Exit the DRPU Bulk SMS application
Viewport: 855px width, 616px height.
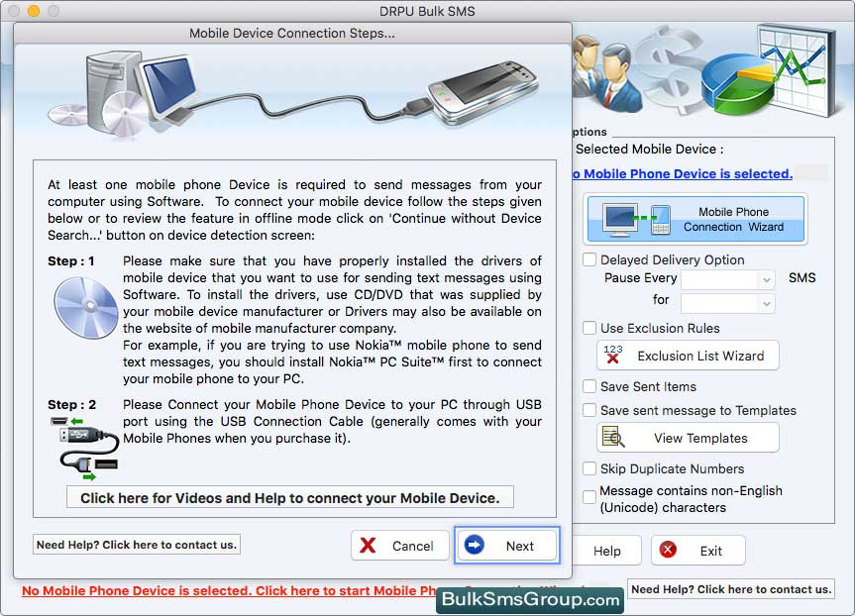[697, 551]
